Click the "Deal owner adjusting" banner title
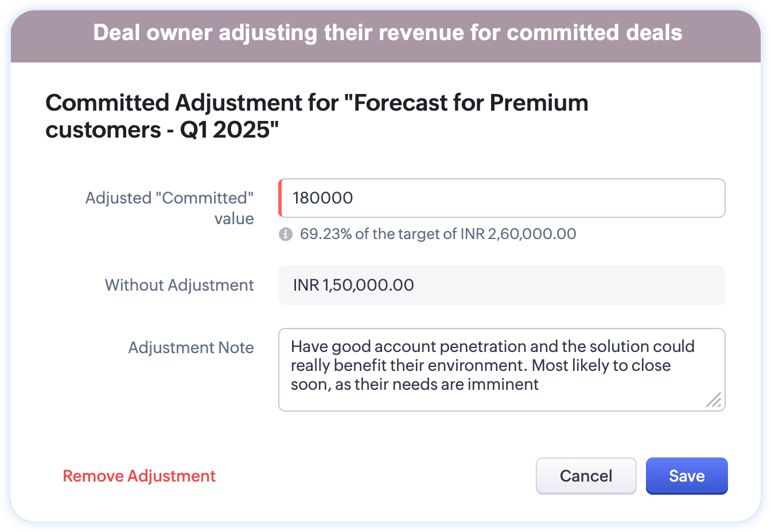771x532 pixels. (387, 33)
